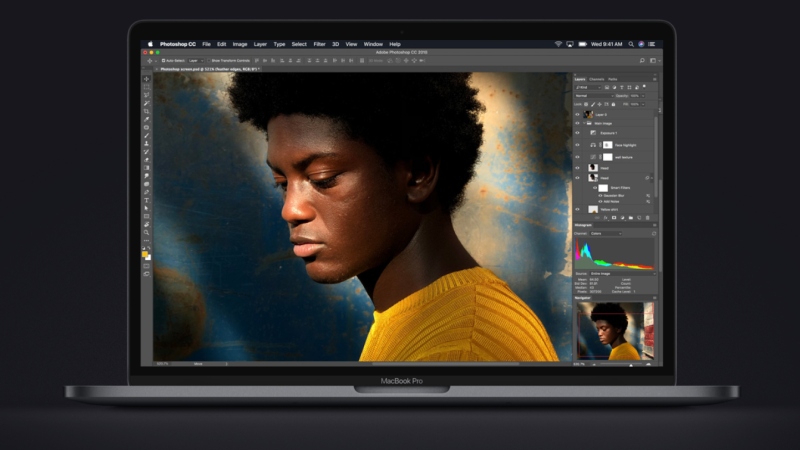Select the Eyedropper tool
The height and width of the screenshot is (450, 800).
pos(147,120)
